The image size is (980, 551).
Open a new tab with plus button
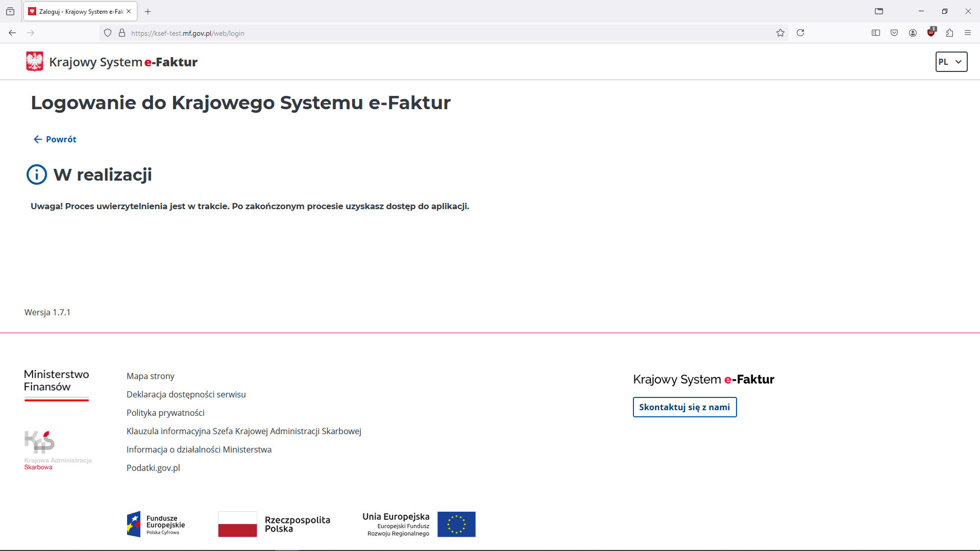pyautogui.click(x=148, y=11)
